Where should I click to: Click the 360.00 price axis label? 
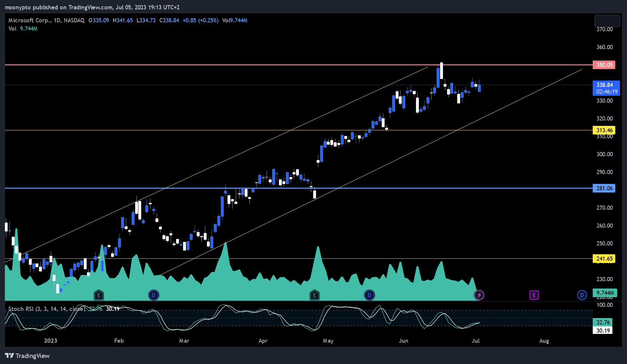604,47
